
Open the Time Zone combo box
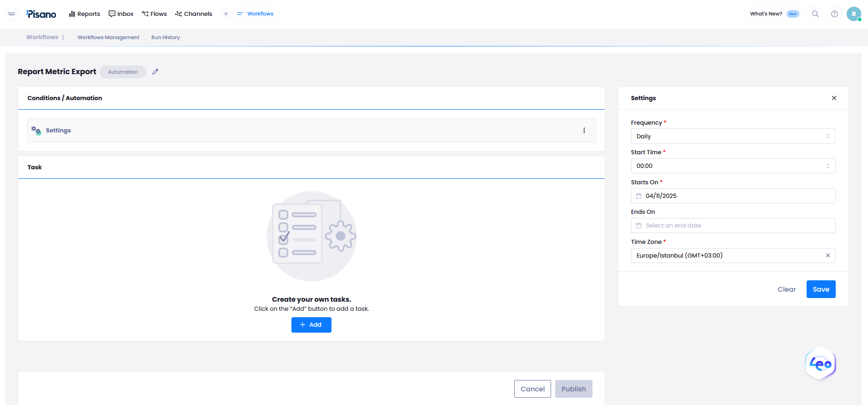(728, 255)
